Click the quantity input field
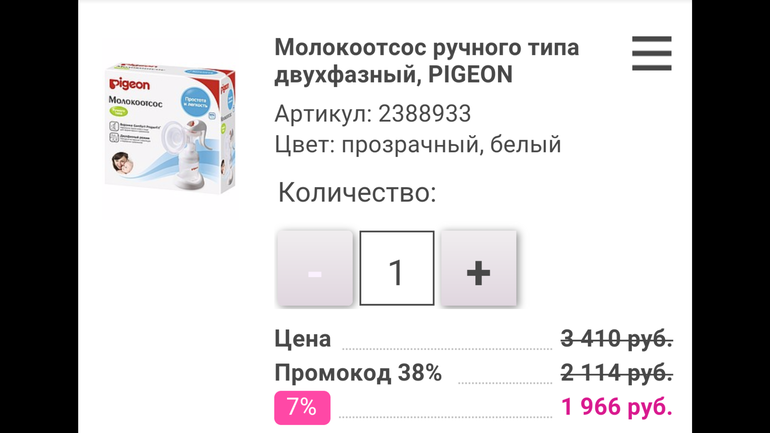 pos(396,269)
